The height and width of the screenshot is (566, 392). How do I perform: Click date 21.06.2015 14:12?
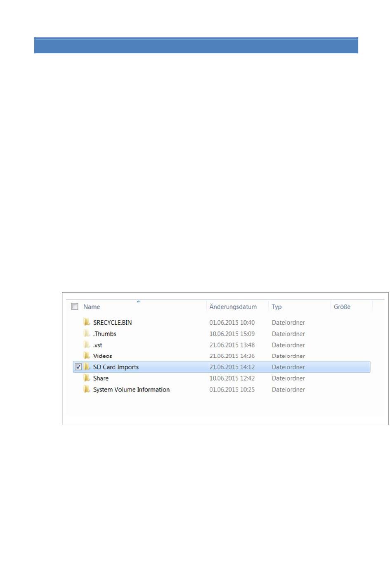pos(232,367)
